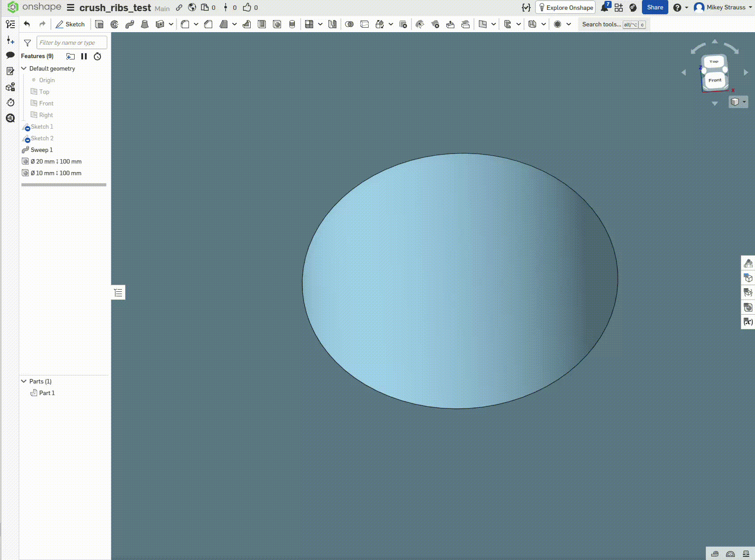The height and width of the screenshot is (560, 755).
Task: Open the App Store grid icon
Action: pyautogui.click(x=619, y=7)
